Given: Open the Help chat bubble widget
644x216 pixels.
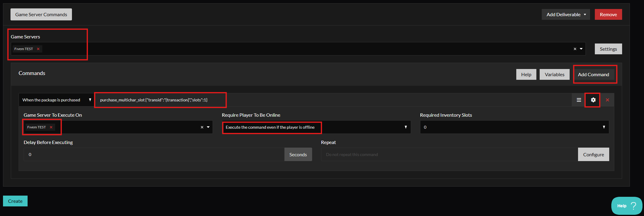Looking at the screenshot, I should 627,206.
